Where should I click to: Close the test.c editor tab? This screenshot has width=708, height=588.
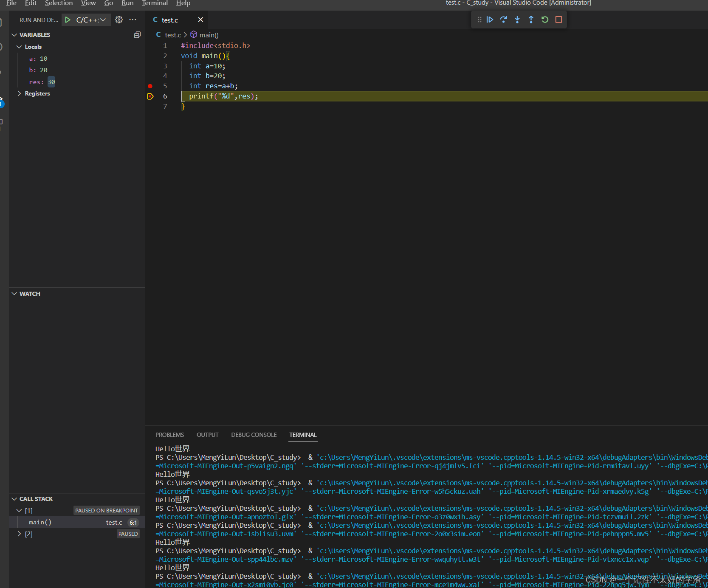pyautogui.click(x=200, y=20)
